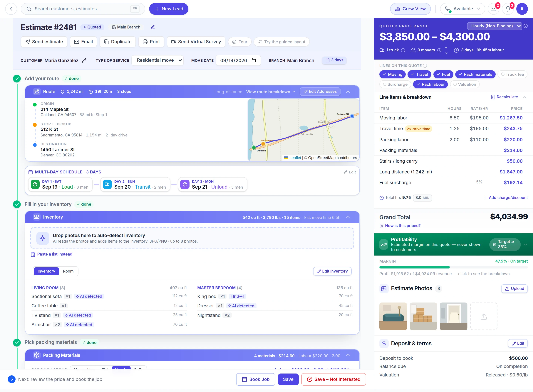Image resolution: width=533 pixels, height=392 pixels.
Task: Open the sofa estimate photo thumbnail
Action: pos(393,316)
